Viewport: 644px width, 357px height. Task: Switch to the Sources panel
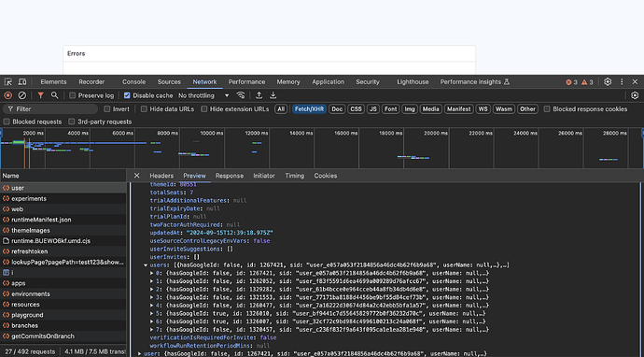(x=169, y=82)
